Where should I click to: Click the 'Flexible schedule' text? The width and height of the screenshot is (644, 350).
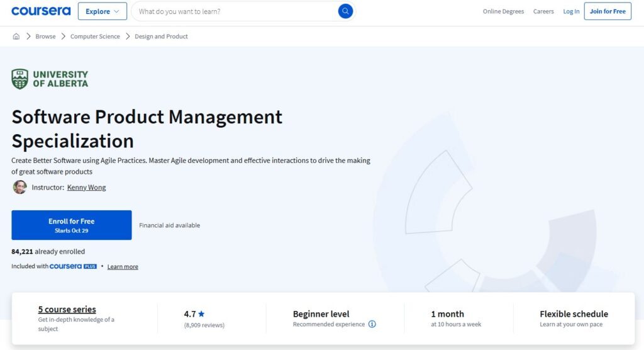574,314
